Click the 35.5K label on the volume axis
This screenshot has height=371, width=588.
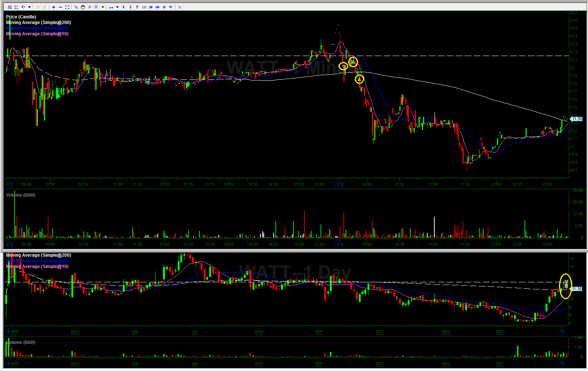pyautogui.click(x=578, y=191)
